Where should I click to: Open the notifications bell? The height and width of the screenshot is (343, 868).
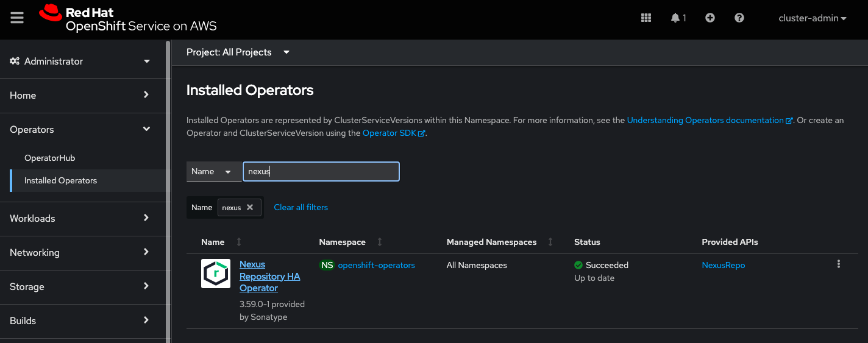click(678, 18)
